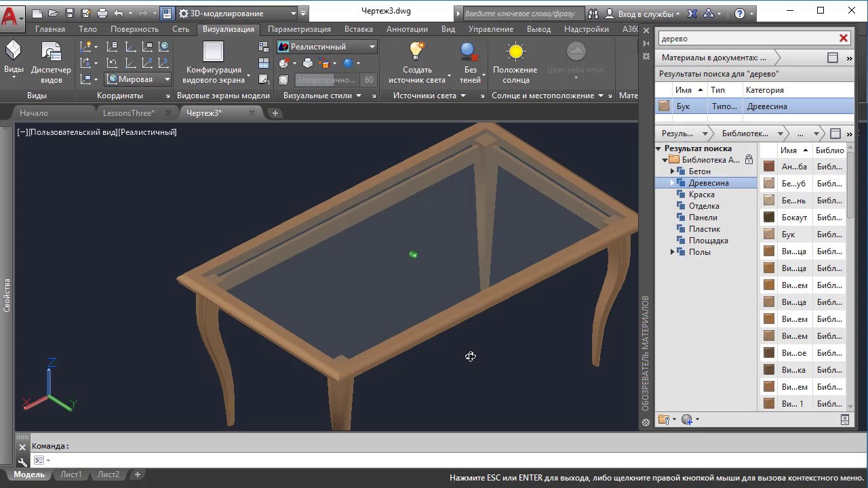The height and width of the screenshot is (488, 868).
Task: Open the Materials Editor icon at bottom right of panel
Action: coord(845,420)
